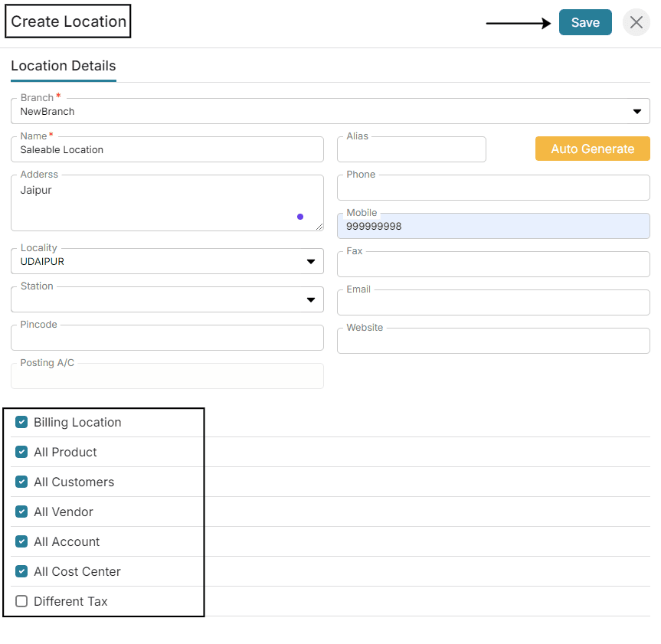Toggle the All Product checkbox
Image resolution: width=661 pixels, height=644 pixels.
[x=21, y=452]
